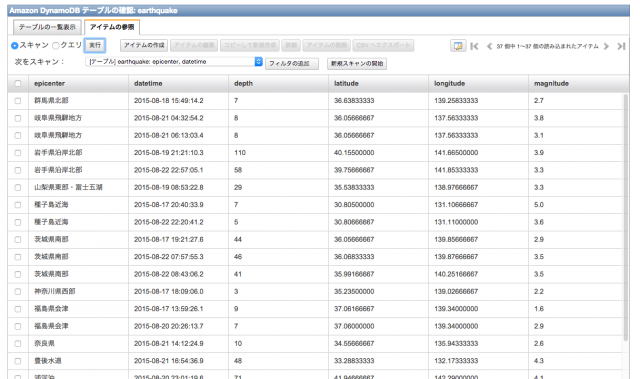Check the row for 群馬県北部
640x379 pixels.
18,101
